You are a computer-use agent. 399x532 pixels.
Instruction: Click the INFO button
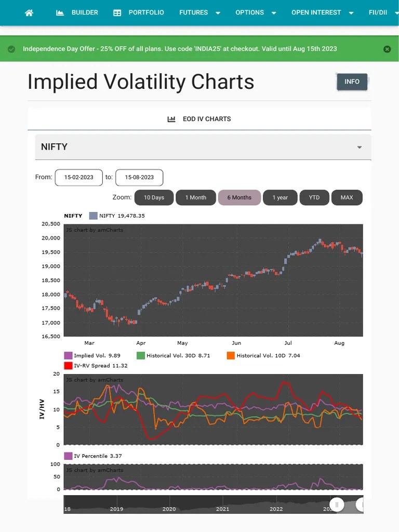point(352,82)
